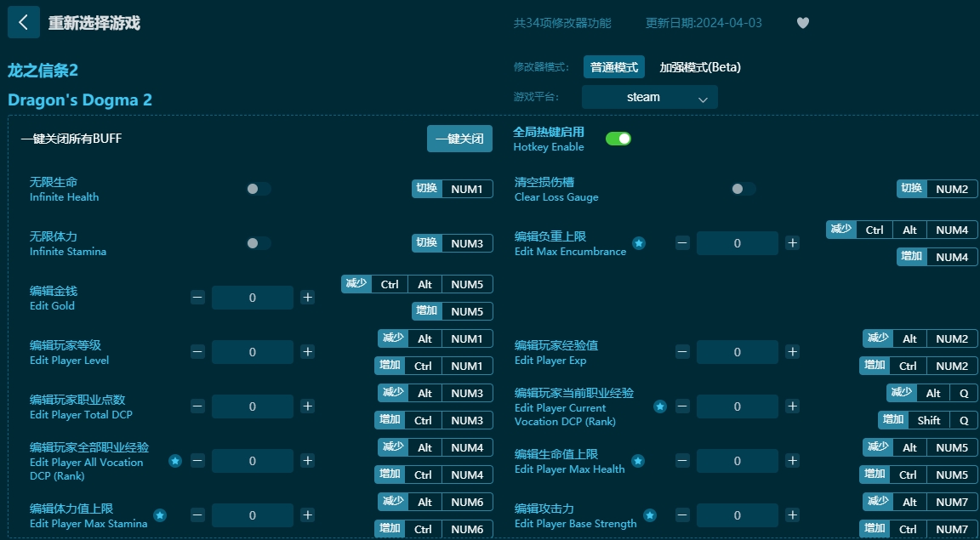Toggle Infinite Health switch
Screen dimensions: 980x540
point(258,189)
